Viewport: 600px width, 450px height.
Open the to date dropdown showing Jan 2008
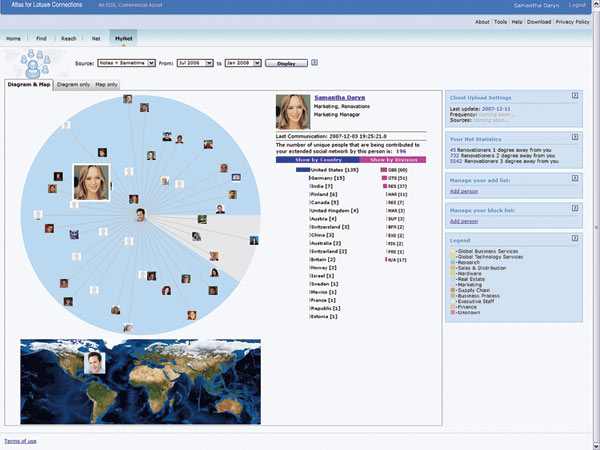coord(243,63)
